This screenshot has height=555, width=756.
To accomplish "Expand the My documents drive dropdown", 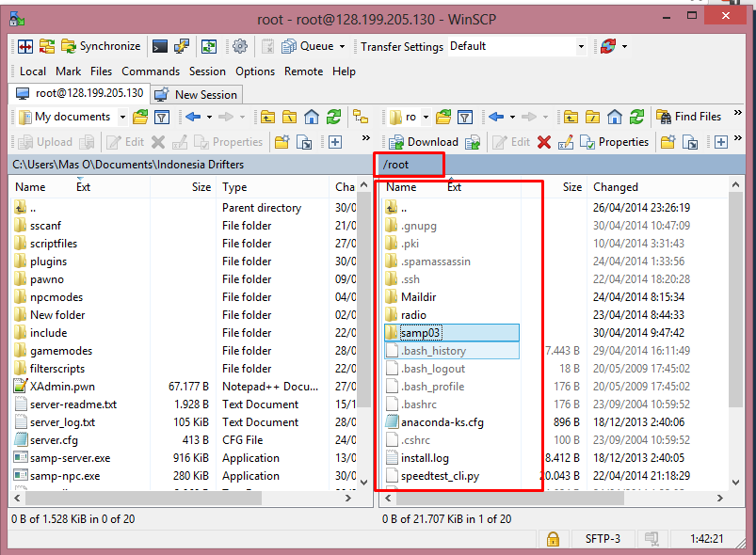I will coord(122,117).
